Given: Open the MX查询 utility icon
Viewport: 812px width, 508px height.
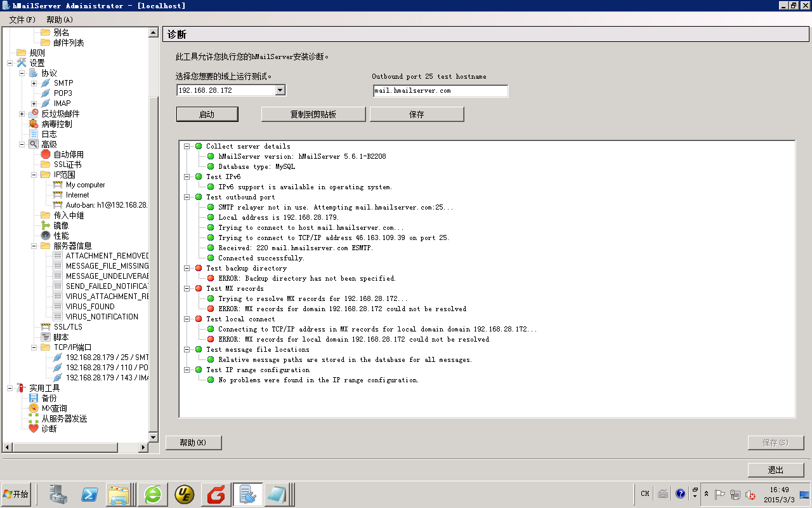Looking at the screenshot, I should tap(34, 408).
